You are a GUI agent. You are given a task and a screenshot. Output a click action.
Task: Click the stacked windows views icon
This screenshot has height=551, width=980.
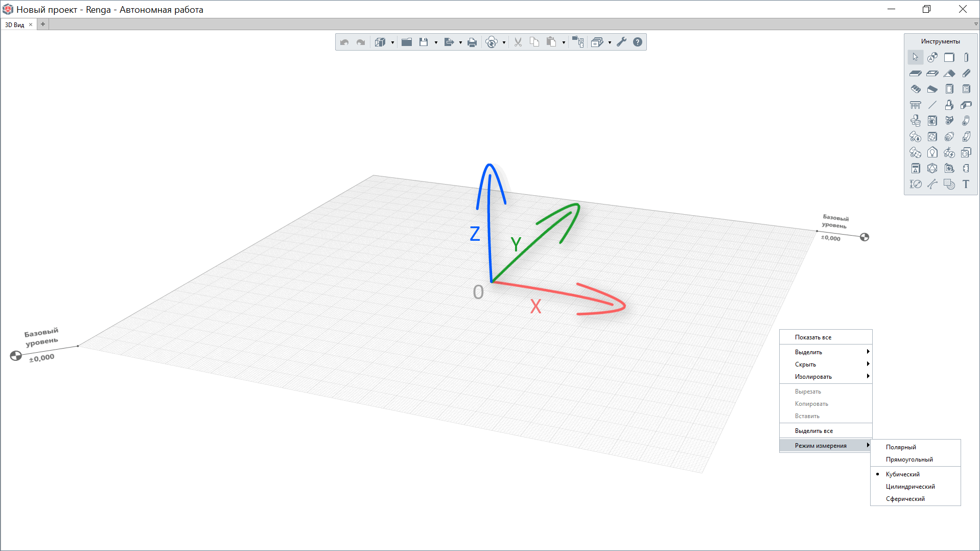click(597, 42)
